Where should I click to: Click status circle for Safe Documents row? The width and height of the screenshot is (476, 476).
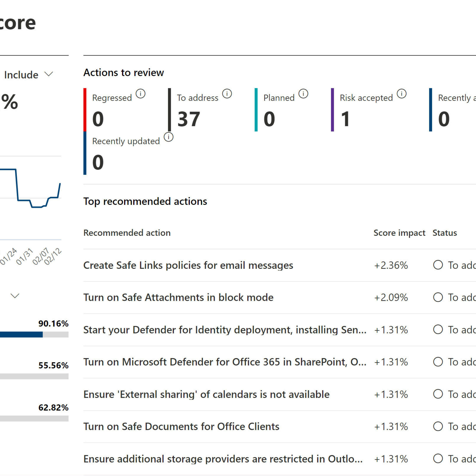438,426
